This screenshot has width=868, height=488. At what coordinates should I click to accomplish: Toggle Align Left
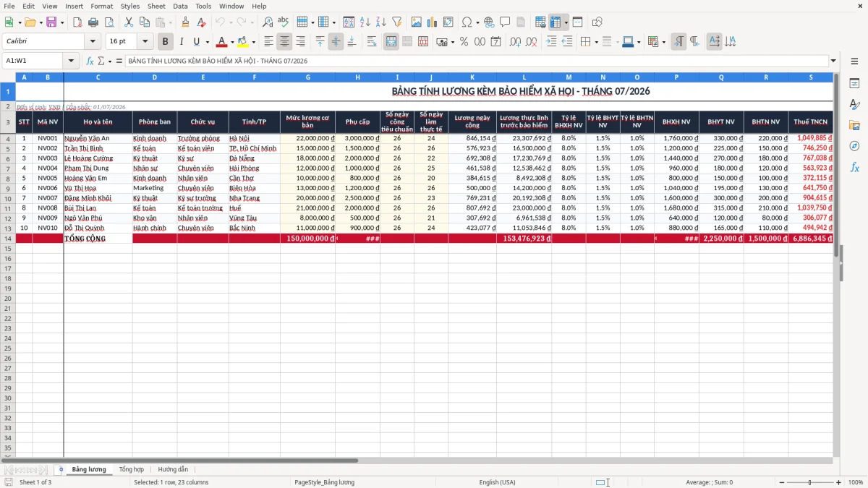point(268,42)
